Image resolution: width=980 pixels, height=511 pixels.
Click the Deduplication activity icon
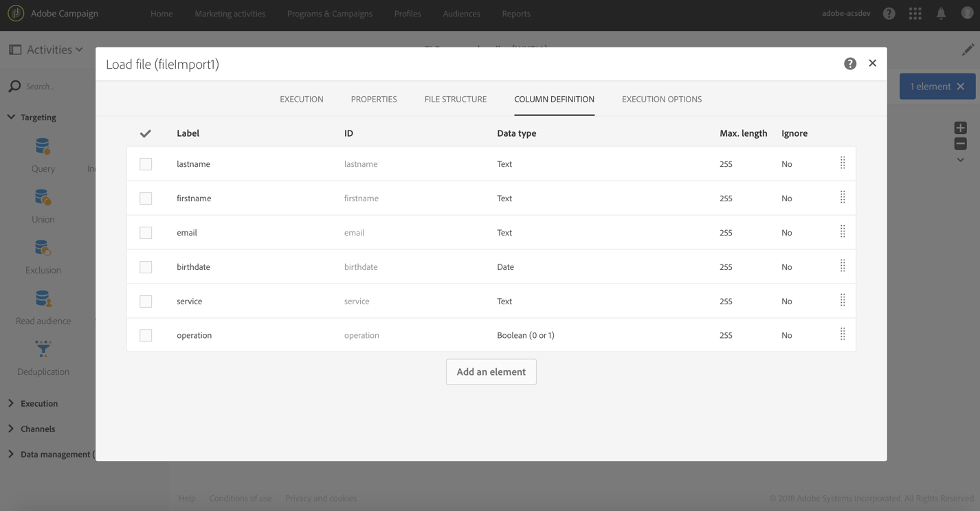(43, 350)
